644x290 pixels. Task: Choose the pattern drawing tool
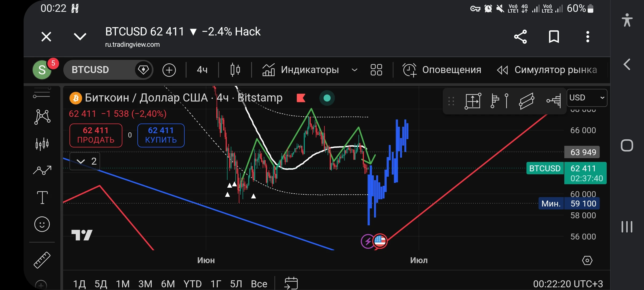[42, 117]
